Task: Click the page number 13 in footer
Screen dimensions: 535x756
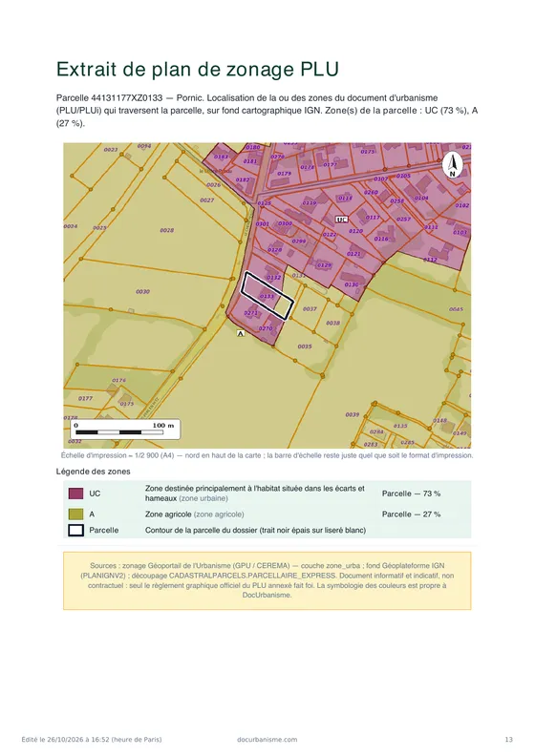Action: click(509, 739)
